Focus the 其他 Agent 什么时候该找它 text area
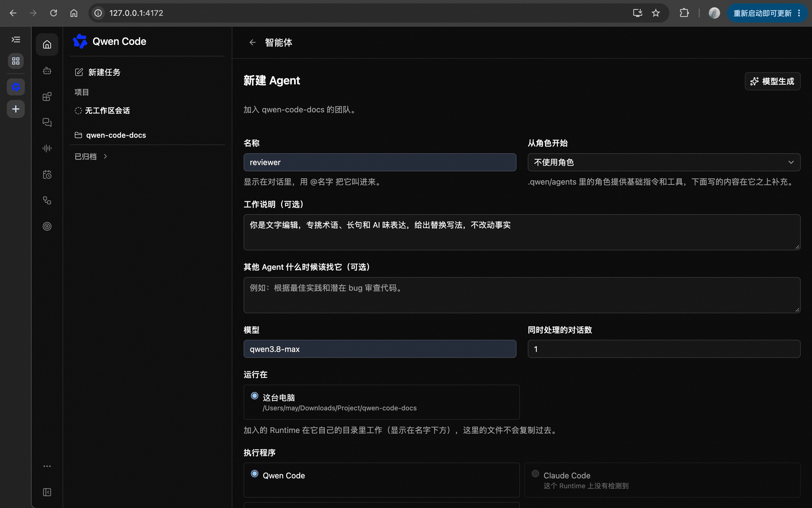This screenshot has height=508, width=812. [x=522, y=295]
